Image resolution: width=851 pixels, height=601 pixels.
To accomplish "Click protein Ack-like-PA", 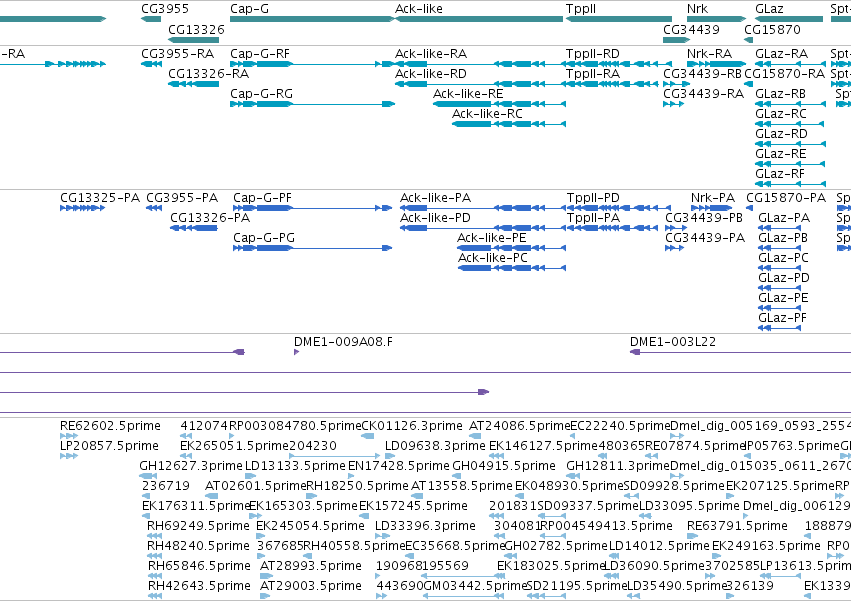I will [x=482, y=208].
